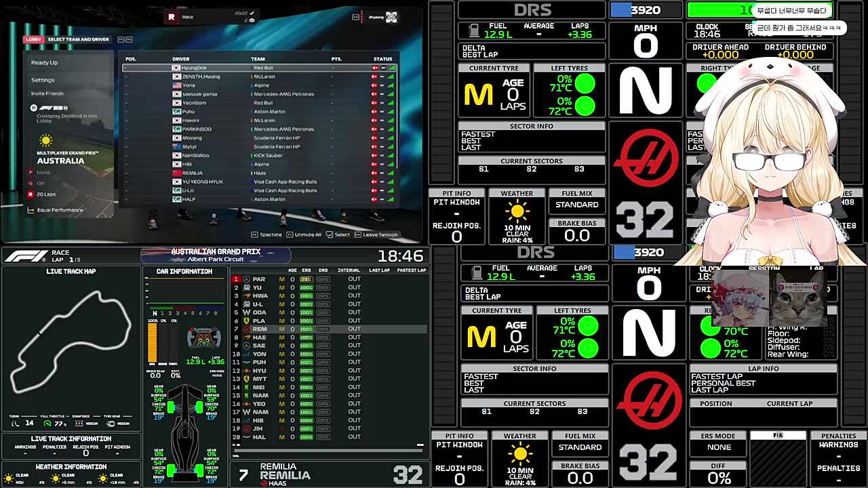868x488 pixels.
Task: Toggle the DRS indicator for driver PAR
Action: point(323,279)
